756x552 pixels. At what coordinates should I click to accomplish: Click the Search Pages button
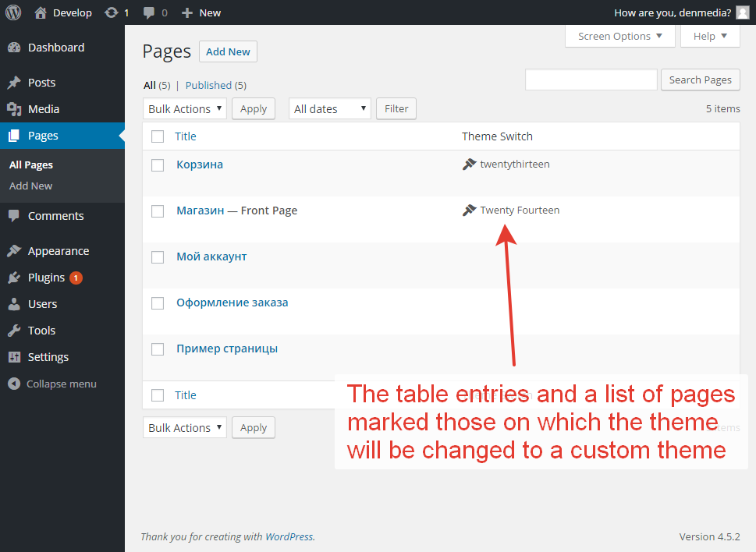pos(700,80)
